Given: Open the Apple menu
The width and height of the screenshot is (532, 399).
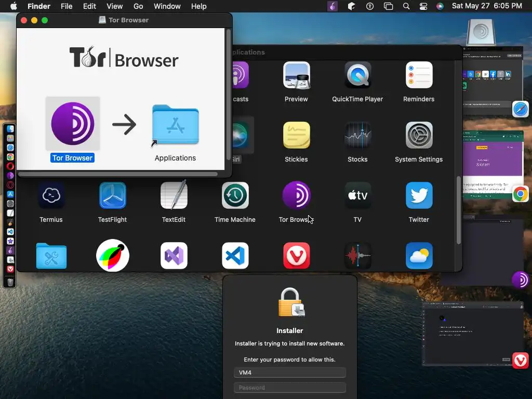Looking at the screenshot, I should coord(14,6).
